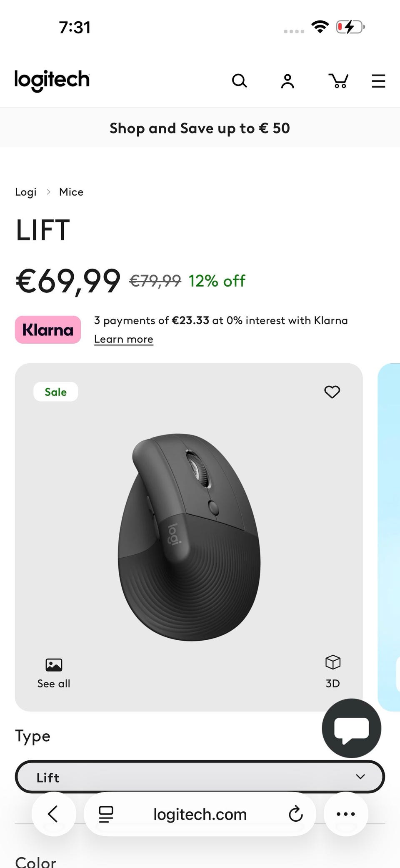Open the reader view icon in address bar
Image resolution: width=400 pixels, height=868 pixels.
coord(105,814)
